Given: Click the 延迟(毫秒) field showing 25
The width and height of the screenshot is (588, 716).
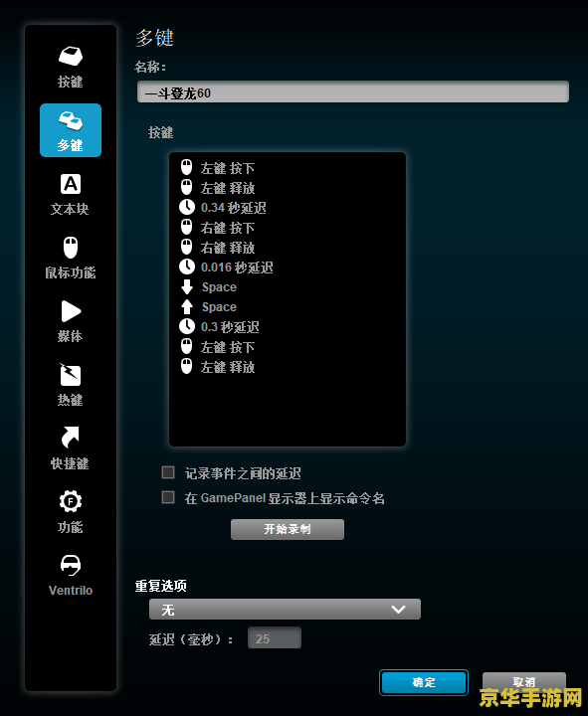Looking at the screenshot, I should tap(275, 637).
